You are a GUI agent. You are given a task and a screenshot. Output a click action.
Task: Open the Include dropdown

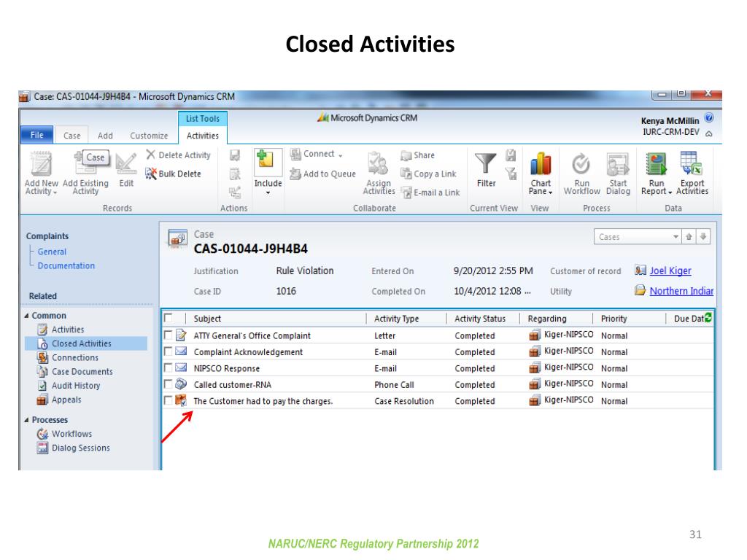coord(268,172)
